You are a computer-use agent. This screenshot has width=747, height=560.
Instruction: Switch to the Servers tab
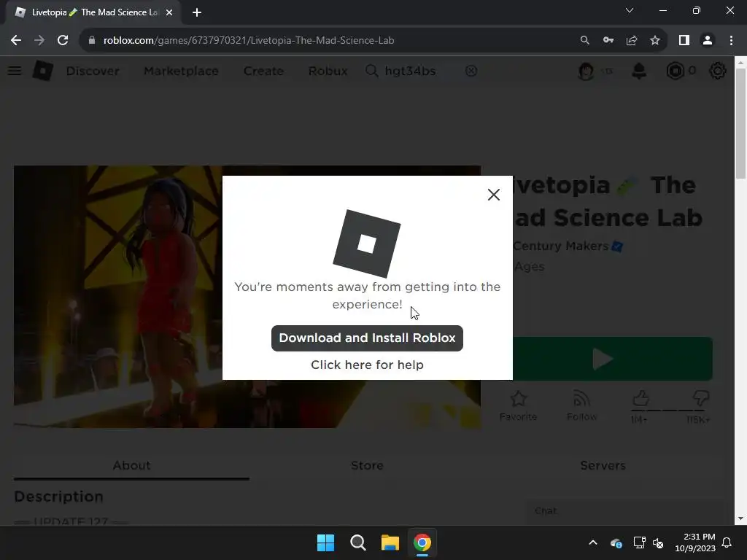click(x=603, y=465)
